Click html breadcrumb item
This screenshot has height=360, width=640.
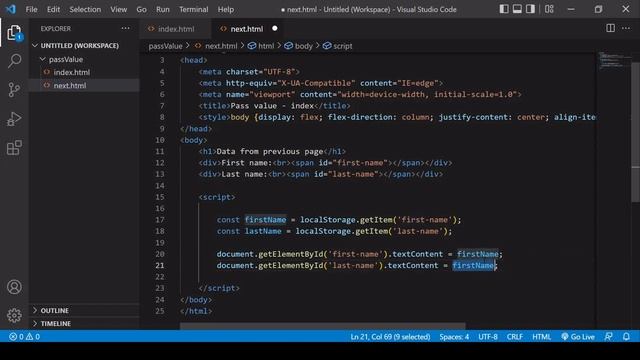click(261, 46)
